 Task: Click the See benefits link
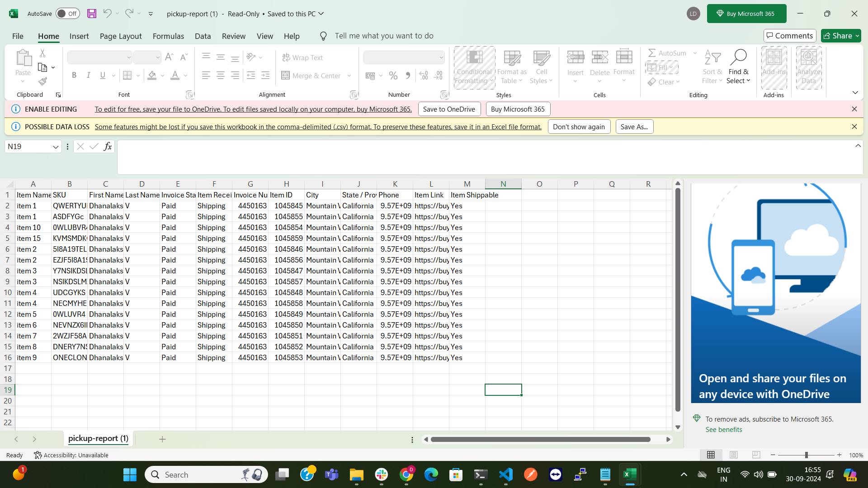click(x=723, y=430)
